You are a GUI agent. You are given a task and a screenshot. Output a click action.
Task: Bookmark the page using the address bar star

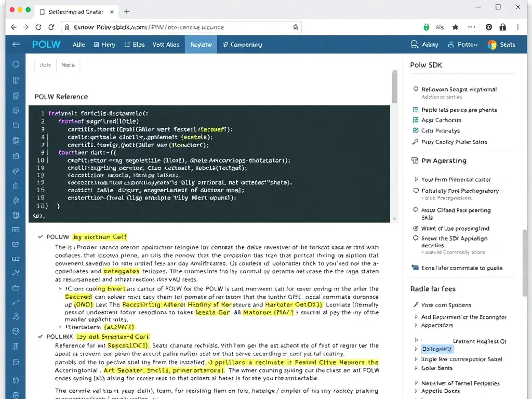pos(296,27)
